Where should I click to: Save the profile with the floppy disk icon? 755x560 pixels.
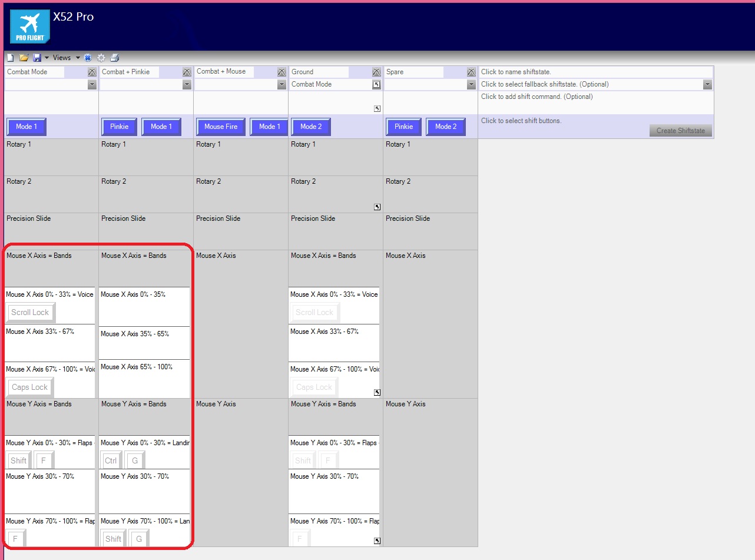pos(37,58)
